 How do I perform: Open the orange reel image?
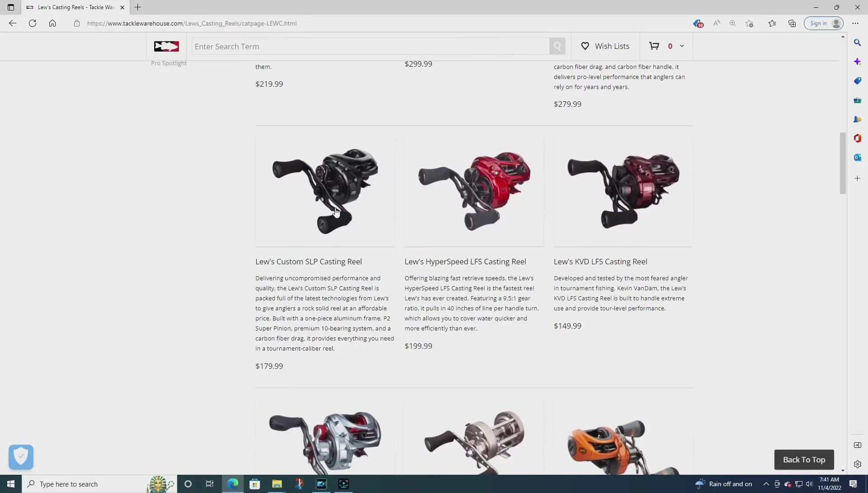[x=623, y=438]
